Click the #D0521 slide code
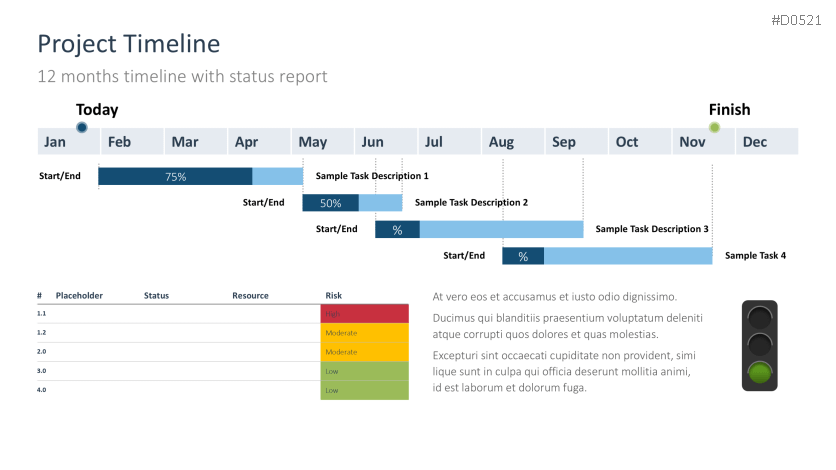The image size is (836, 470). [x=797, y=20]
